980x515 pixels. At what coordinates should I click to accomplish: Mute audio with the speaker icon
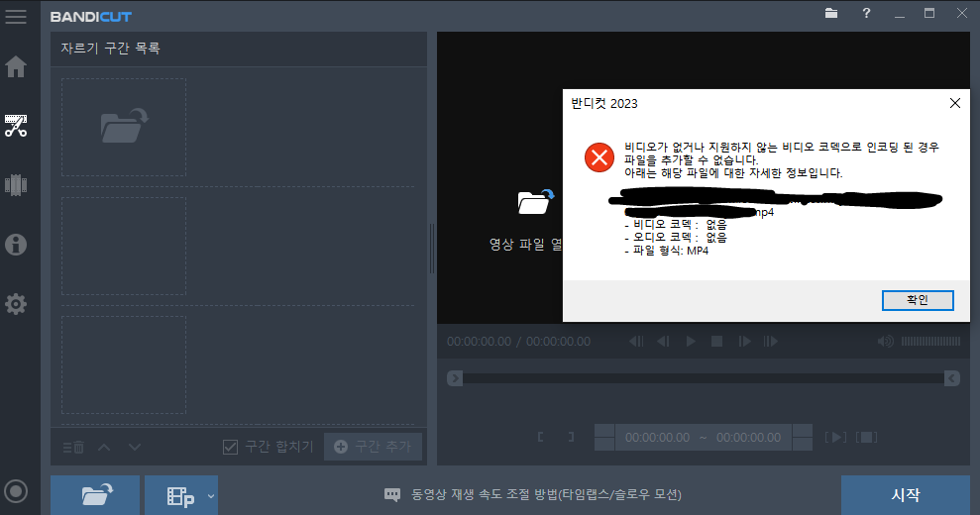pos(885,342)
